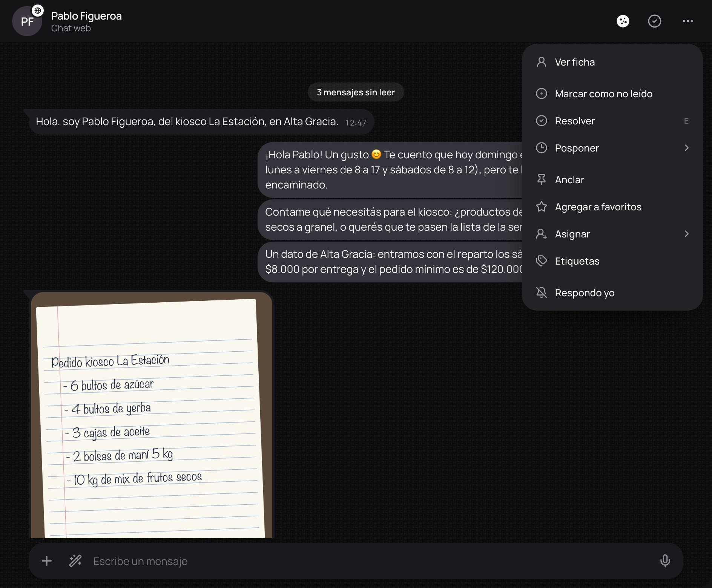
Task: Click the web channel globe badge
Action: [38, 11]
